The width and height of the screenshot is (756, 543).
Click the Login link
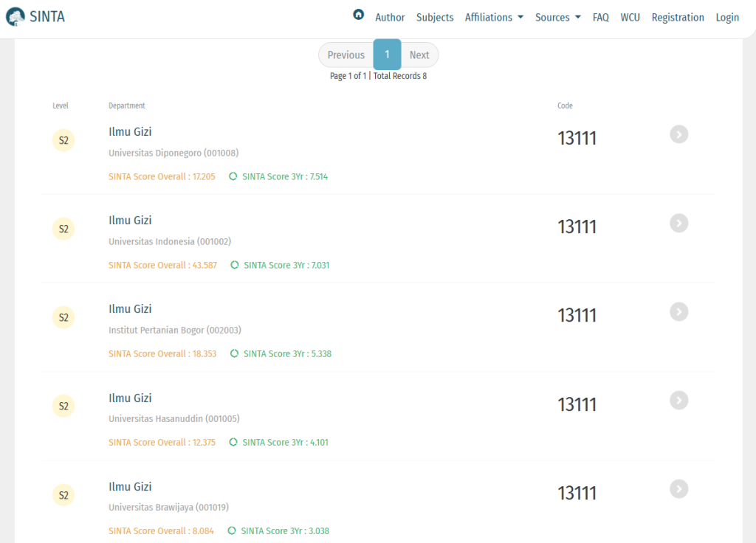point(727,17)
